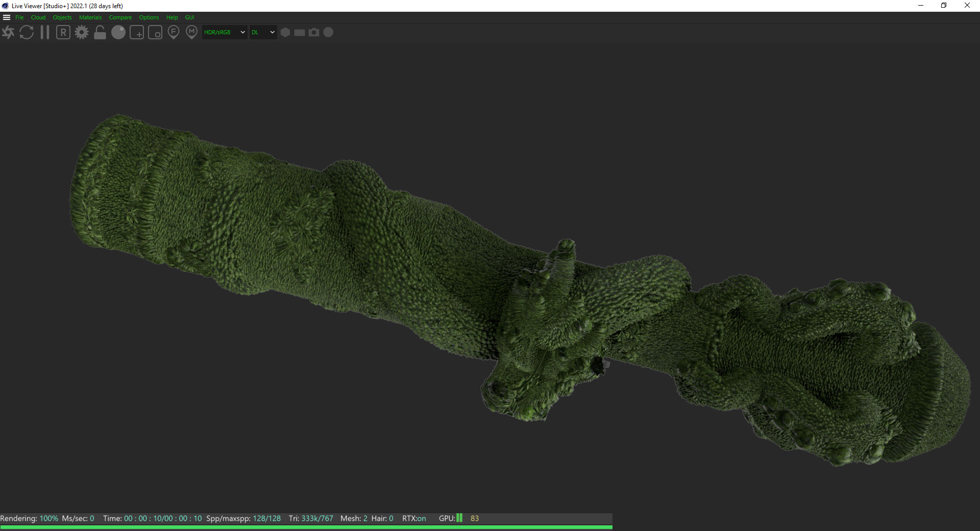980x531 pixels.
Task: Select the film region square icon
Action: click(155, 33)
